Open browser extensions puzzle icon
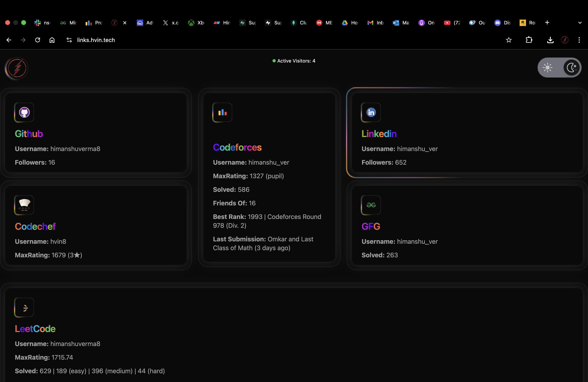 point(529,40)
